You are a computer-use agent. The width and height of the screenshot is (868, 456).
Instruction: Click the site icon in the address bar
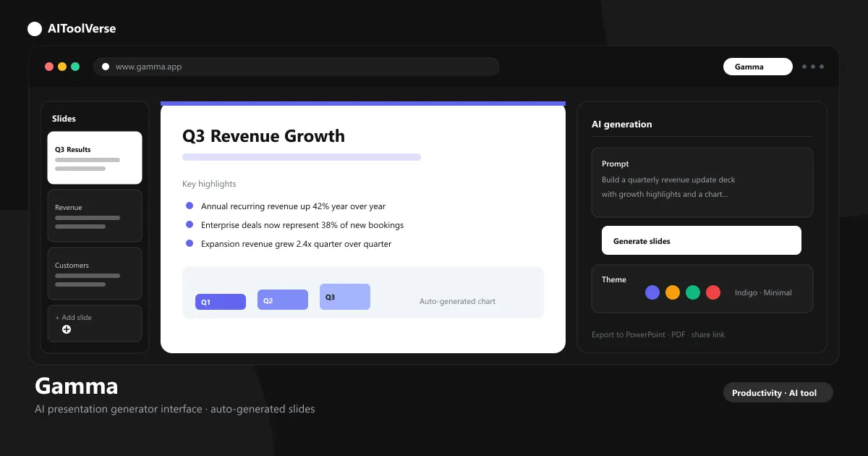(x=106, y=67)
